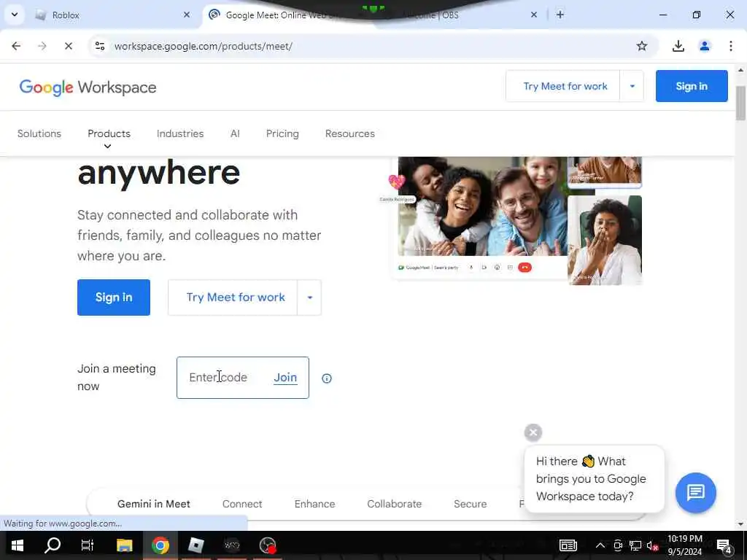This screenshot has width=747, height=560.
Task: Stop loading the page
Action: 68,46
